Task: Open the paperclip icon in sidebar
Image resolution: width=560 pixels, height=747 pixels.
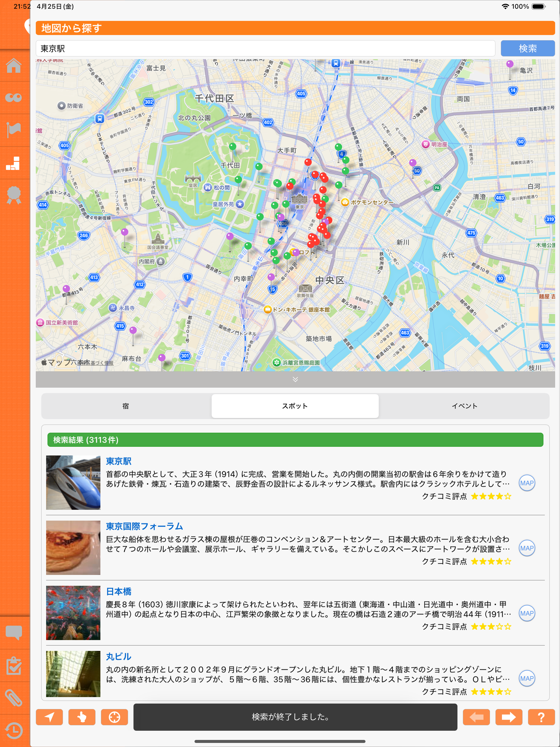Action: [x=14, y=698]
